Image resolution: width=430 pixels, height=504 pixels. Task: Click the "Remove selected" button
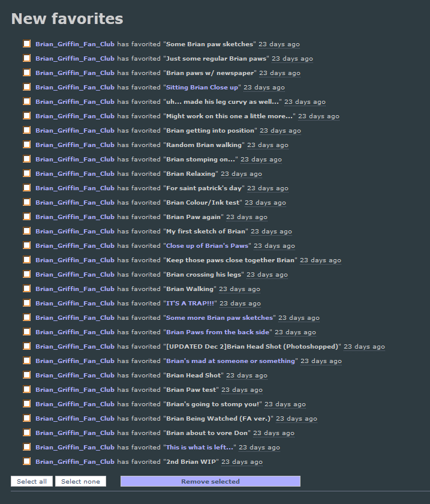[211, 481]
